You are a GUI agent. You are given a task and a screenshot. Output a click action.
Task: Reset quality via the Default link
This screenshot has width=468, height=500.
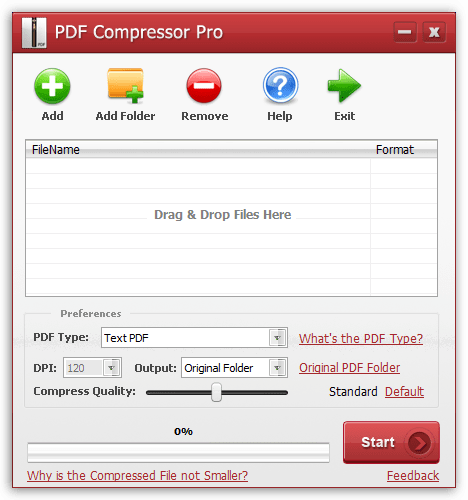click(x=404, y=392)
